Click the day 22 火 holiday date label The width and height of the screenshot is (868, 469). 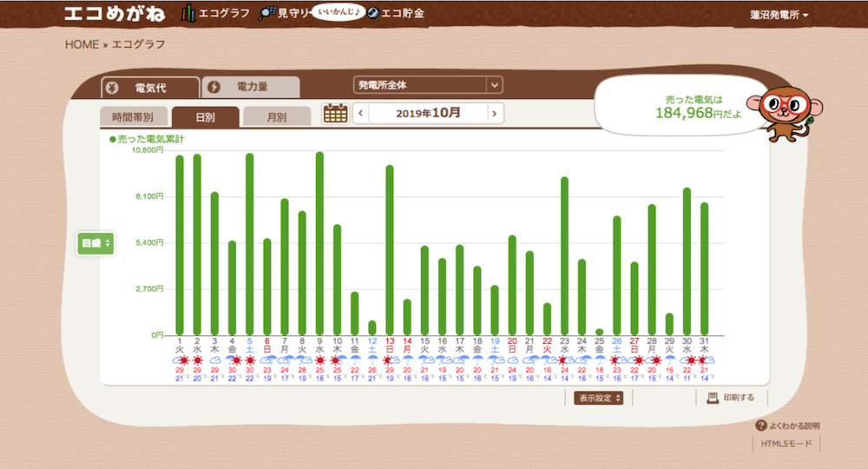tap(547, 345)
